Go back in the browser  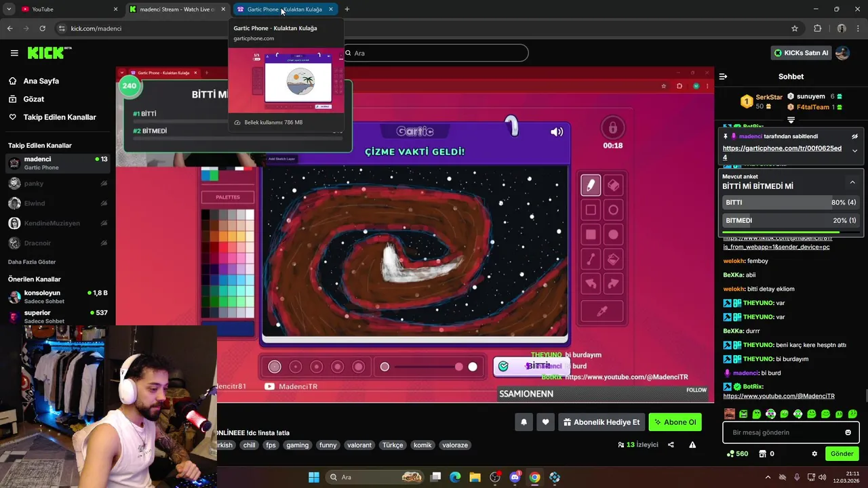9,28
